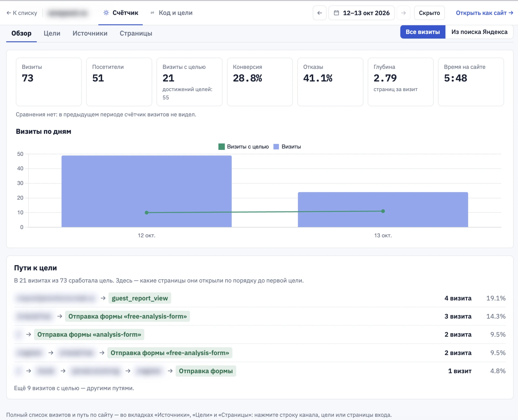Click the «analysis-form» goal tag
518x420 pixels.
(x=89, y=335)
